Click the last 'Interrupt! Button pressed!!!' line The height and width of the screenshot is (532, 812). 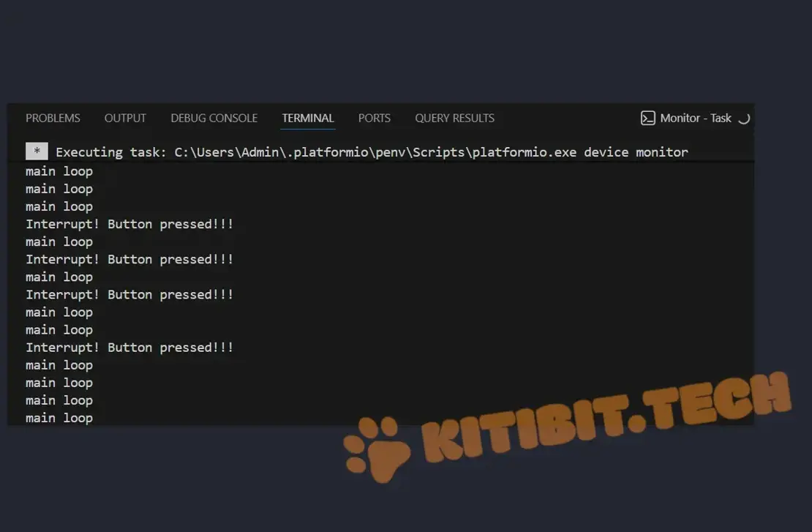pyautogui.click(x=129, y=348)
